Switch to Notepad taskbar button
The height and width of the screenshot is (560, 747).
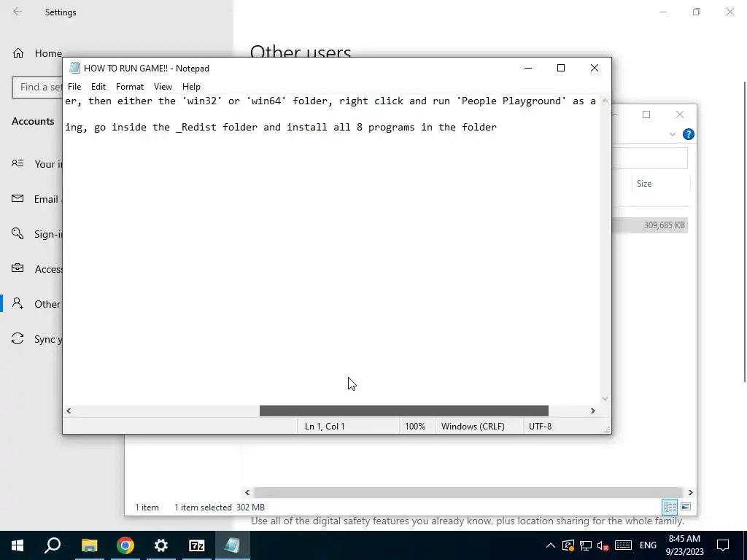233,545
